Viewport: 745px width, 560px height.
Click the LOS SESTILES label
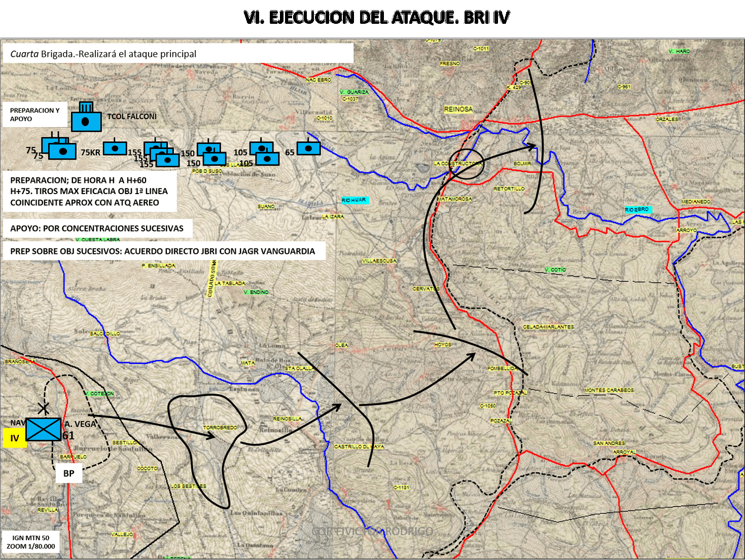click(188, 486)
